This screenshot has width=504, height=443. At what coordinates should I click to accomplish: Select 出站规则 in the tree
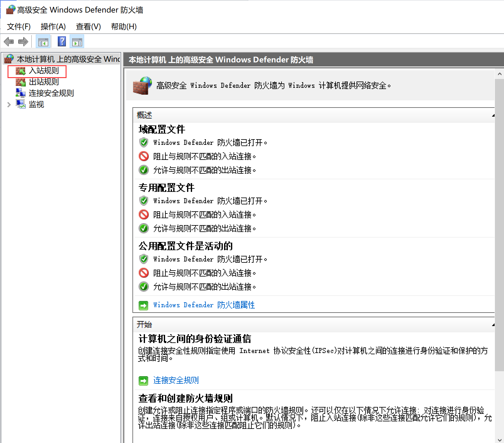(44, 82)
